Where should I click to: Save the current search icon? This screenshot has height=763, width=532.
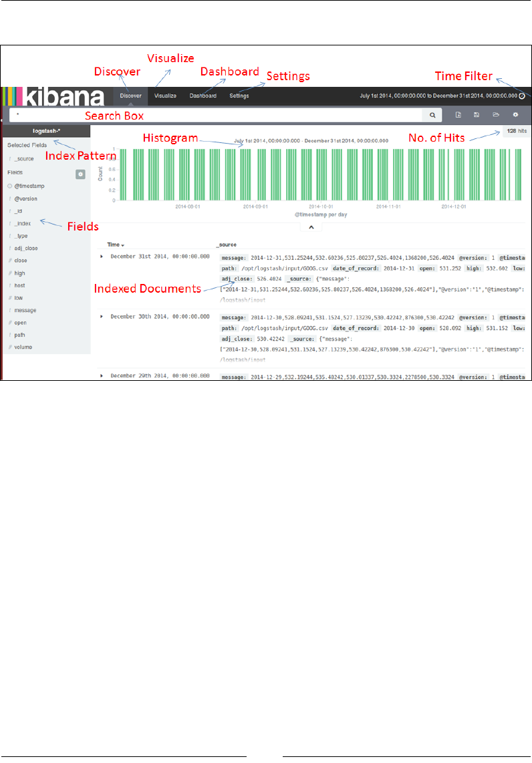(477, 115)
